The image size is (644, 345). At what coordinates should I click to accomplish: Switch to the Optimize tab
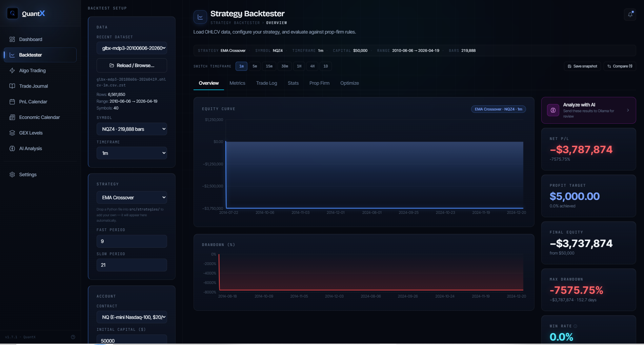point(349,83)
